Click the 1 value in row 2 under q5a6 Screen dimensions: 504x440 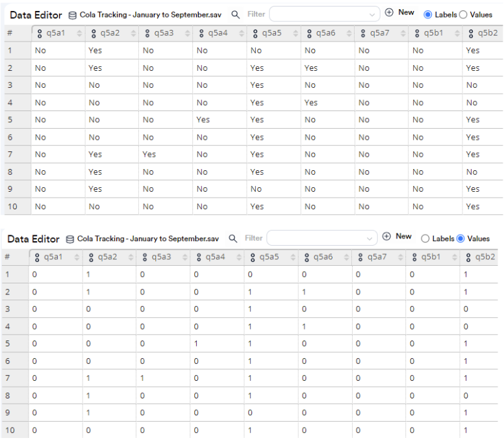click(304, 292)
